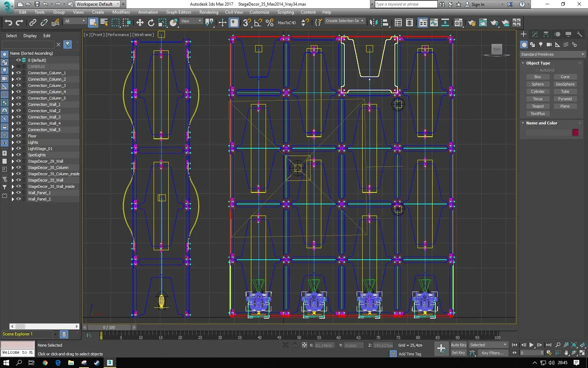The image size is (588, 368).
Task: Open the Workspace: Default dropdown
Action: pyautogui.click(x=98, y=4)
